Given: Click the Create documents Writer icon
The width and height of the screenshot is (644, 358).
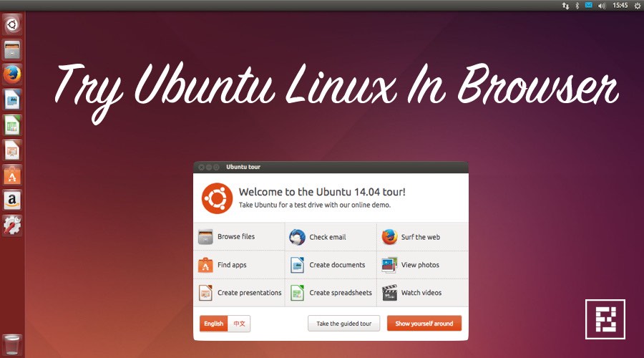Looking at the screenshot, I should point(297,265).
